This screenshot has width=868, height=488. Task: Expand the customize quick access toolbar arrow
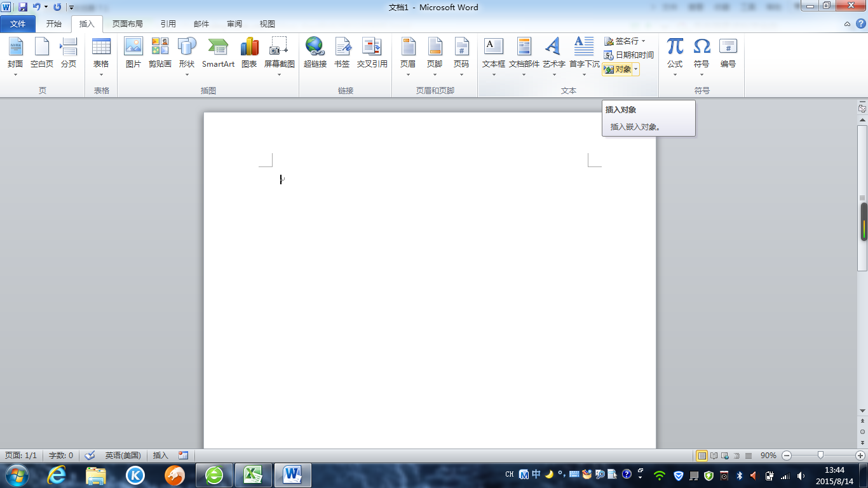(72, 8)
